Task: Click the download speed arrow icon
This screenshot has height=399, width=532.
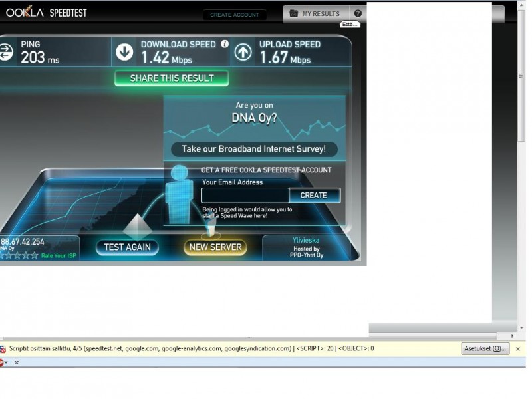Action: point(124,52)
